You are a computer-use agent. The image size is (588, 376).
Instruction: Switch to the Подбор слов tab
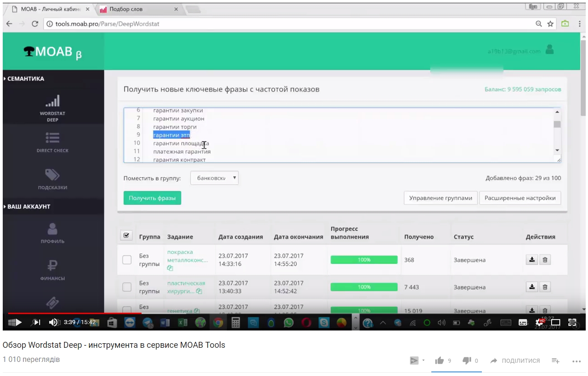(x=137, y=9)
